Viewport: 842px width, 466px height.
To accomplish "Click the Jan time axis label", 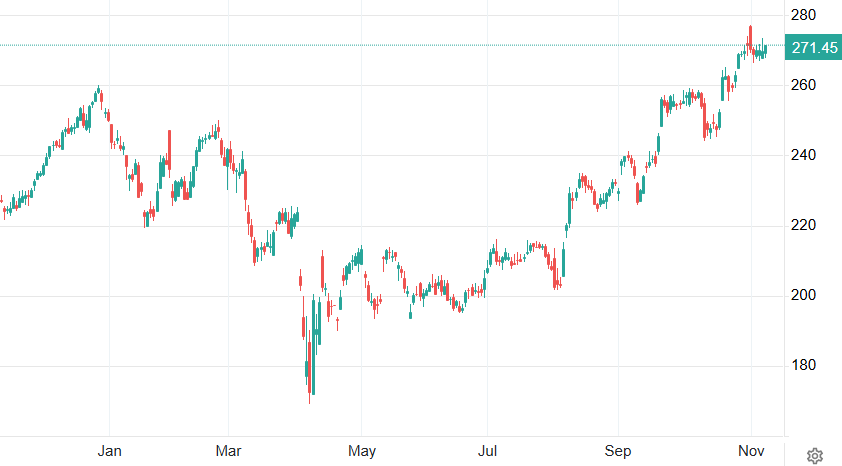I will point(109,451).
